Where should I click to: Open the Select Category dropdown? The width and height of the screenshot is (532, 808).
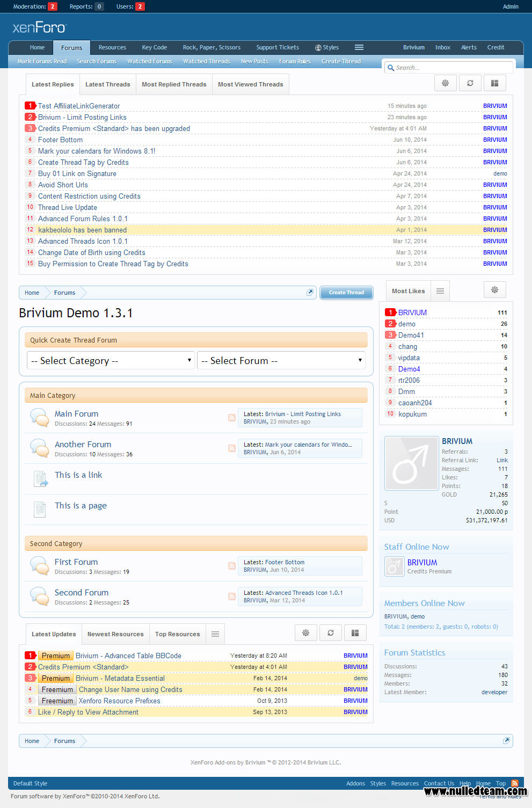(x=111, y=361)
